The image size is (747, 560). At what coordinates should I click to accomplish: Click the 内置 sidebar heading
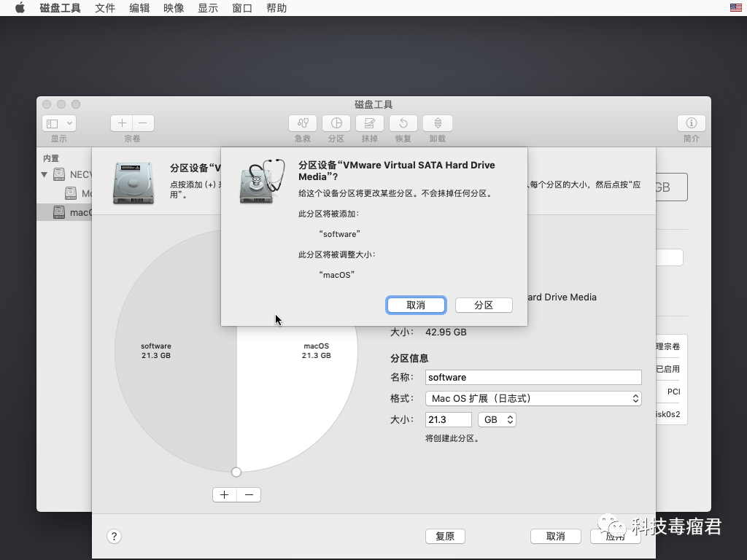[51, 158]
